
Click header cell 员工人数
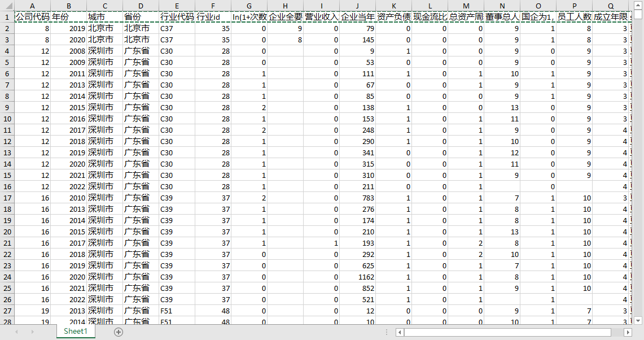pyautogui.click(x=575, y=18)
